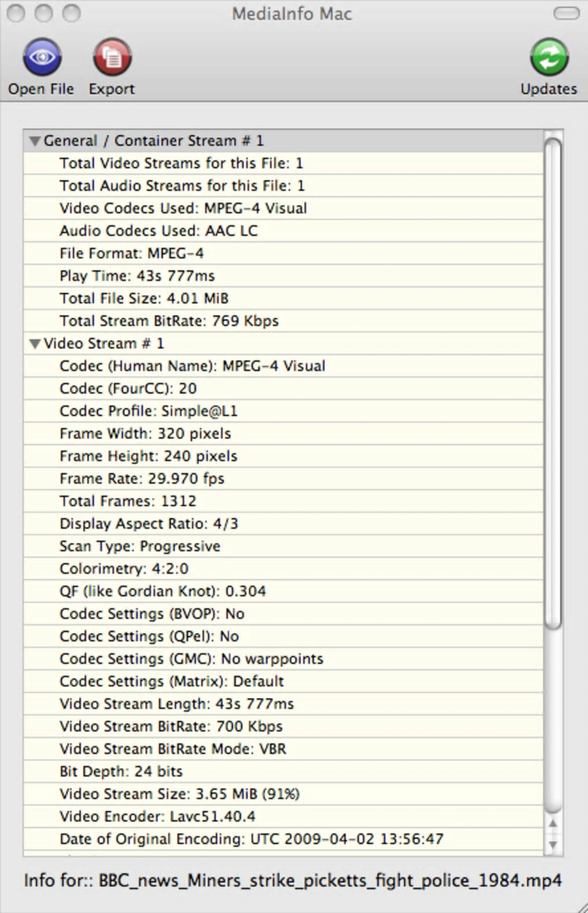
Task: Select 'Video Stream BitRate: 700 Kbps' row
Action: 283,726
